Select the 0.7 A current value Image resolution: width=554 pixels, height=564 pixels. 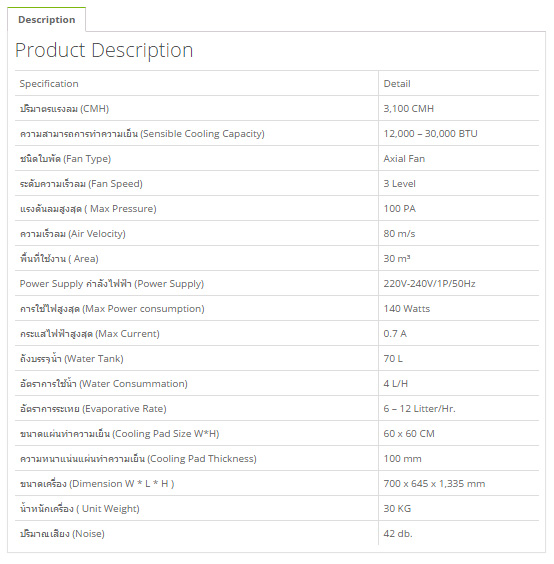(395, 333)
